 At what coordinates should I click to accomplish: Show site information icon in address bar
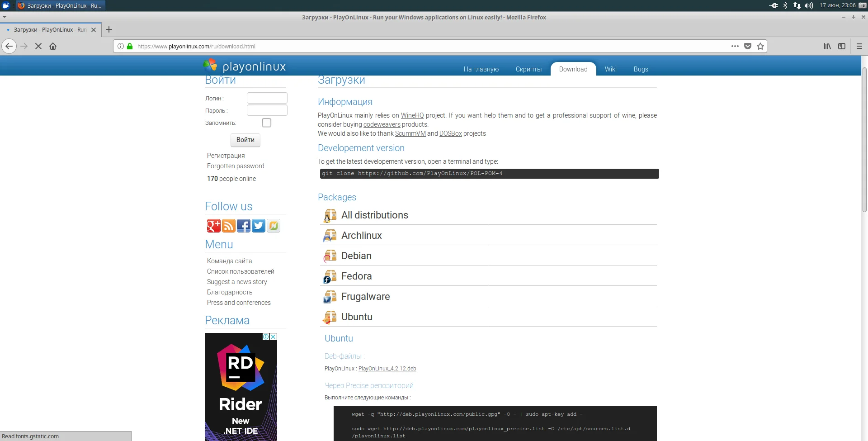pyautogui.click(x=121, y=46)
